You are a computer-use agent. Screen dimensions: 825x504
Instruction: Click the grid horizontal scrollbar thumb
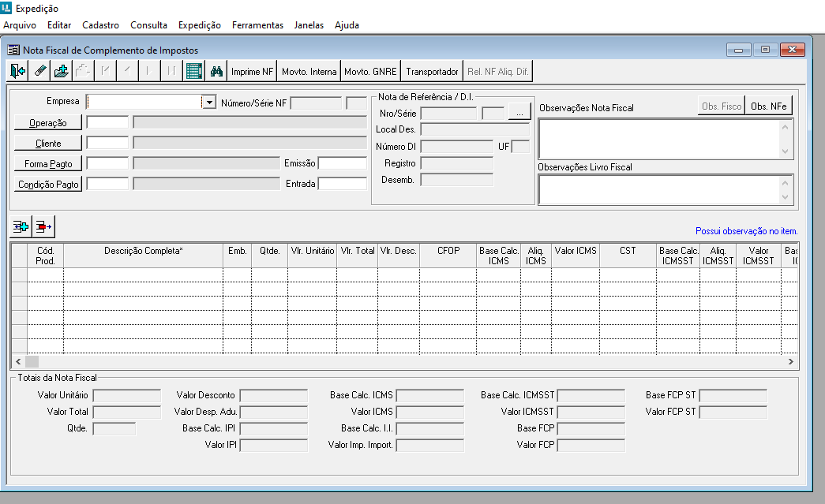pos(32,361)
